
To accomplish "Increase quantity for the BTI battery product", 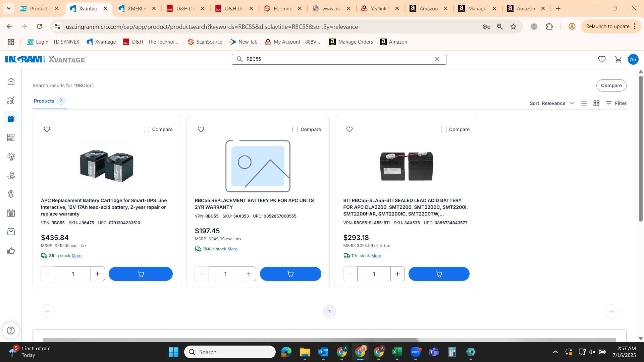I will (397, 274).
